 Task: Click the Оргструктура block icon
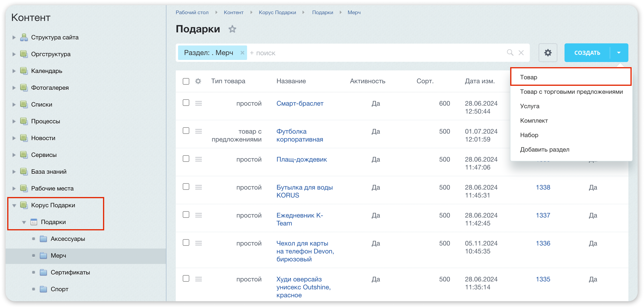(x=24, y=54)
